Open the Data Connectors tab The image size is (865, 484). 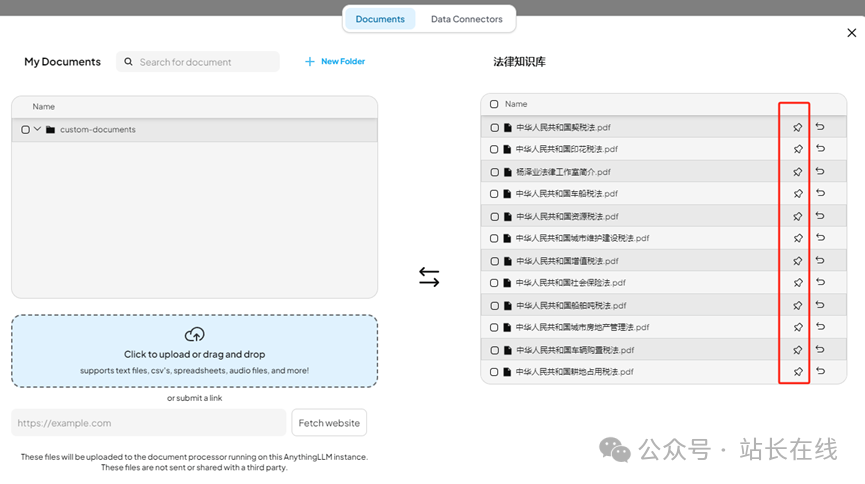click(467, 19)
